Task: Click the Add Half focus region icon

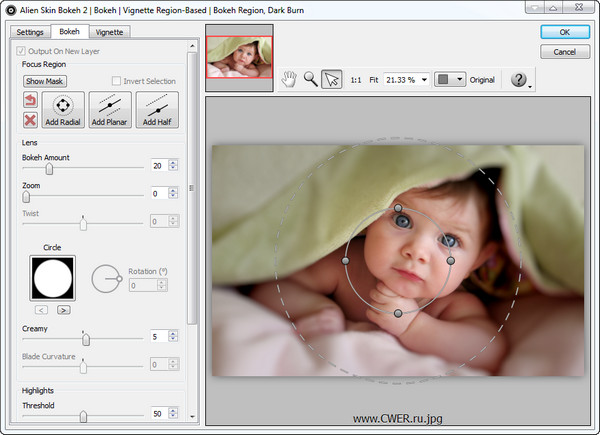Action: [x=157, y=109]
